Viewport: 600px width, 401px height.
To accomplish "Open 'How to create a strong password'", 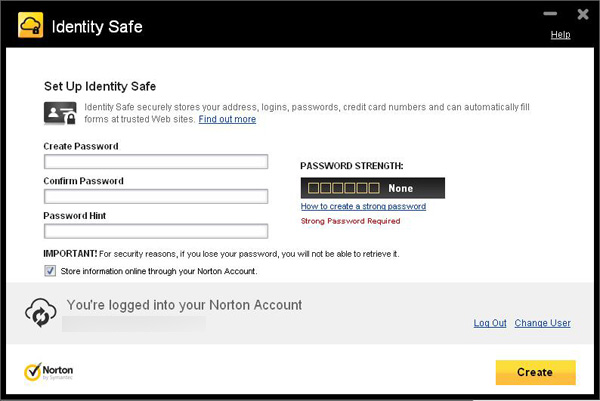I will coord(363,207).
